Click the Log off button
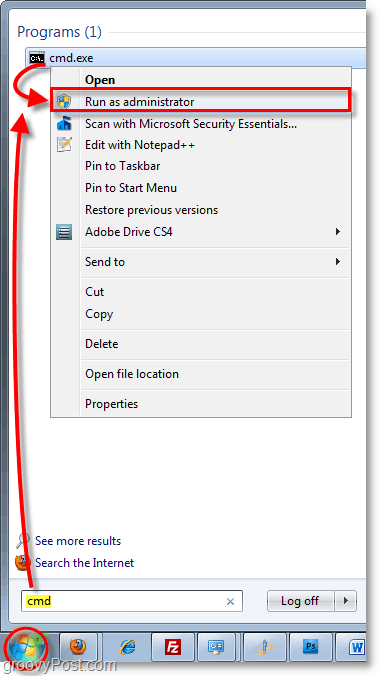The height and width of the screenshot is (676, 380). (x=301, y=601)
